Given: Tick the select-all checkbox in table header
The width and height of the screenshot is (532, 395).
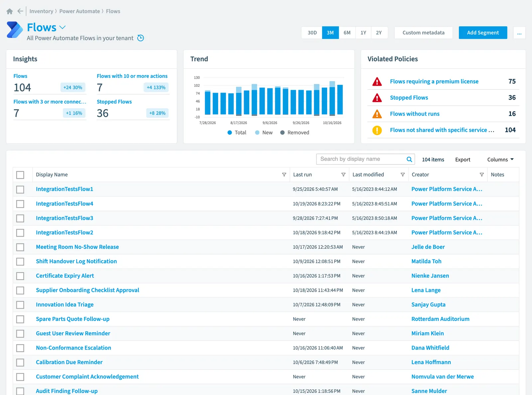Looking at the screenshot, I should pos(20,175).
